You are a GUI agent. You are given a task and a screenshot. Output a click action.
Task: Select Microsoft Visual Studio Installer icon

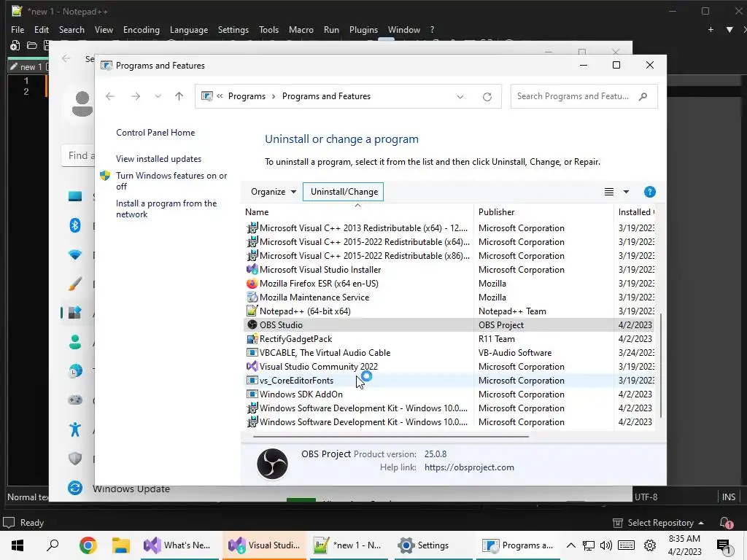252,270
